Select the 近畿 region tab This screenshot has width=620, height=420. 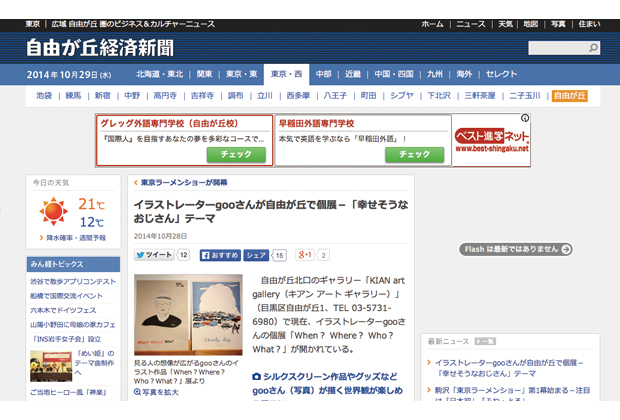(x=353, y=74)
